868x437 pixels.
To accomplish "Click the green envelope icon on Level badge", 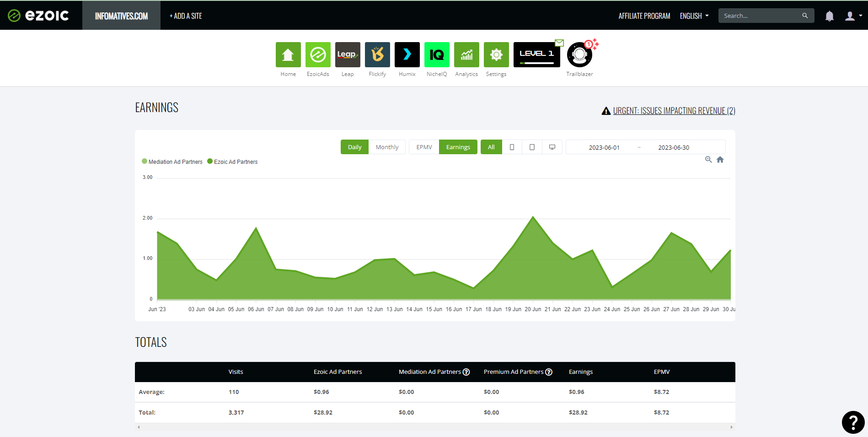I will [559, 43].
